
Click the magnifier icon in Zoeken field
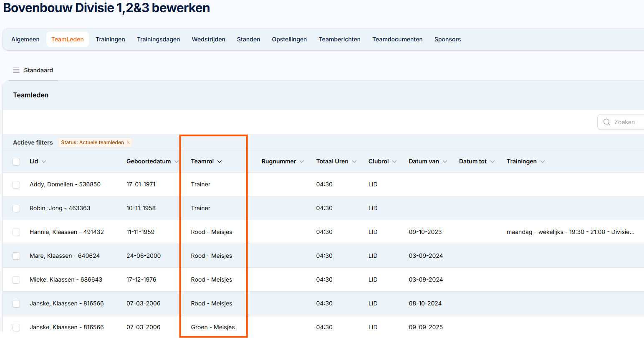607,122
